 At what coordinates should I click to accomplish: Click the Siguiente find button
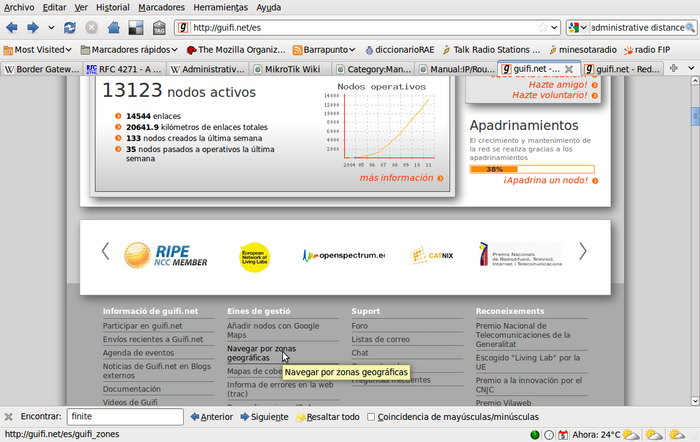pyautogui.click(x=264, y=417)
